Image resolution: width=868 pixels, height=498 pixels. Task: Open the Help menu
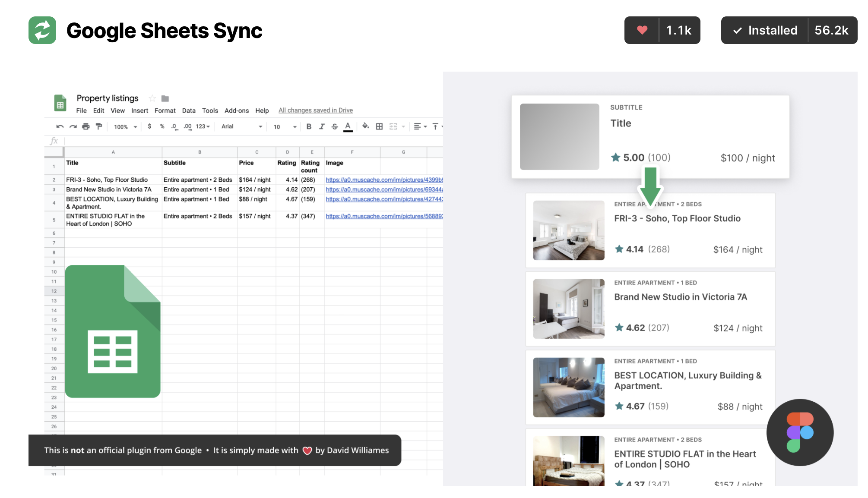[x=262, y=110]
